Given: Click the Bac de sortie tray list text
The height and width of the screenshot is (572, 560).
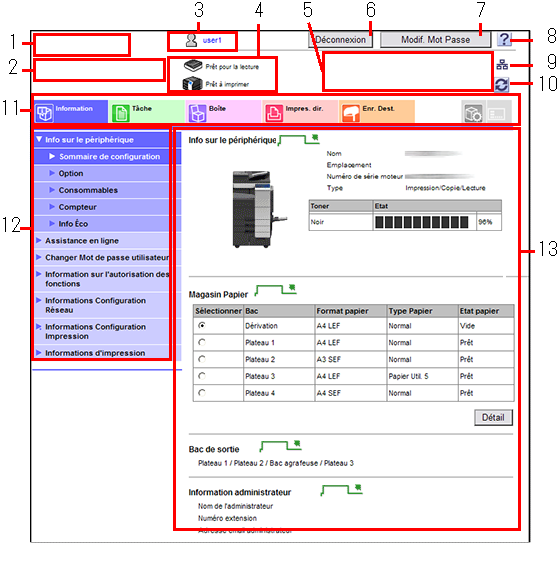Looking at the screenshot, I should tap(276, 463).
